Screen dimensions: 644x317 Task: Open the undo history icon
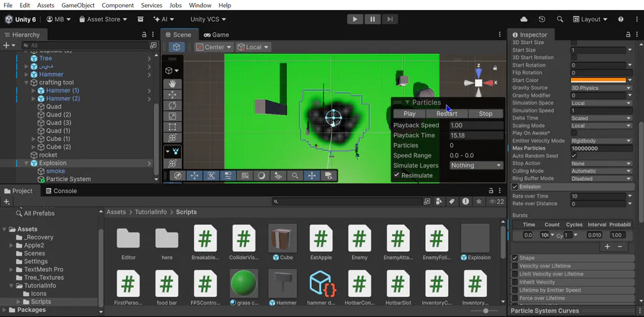pos(542,19)
